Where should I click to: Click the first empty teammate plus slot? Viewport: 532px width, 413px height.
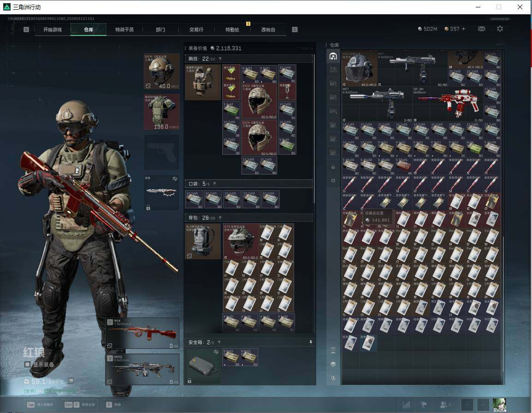tap(467, 405)
